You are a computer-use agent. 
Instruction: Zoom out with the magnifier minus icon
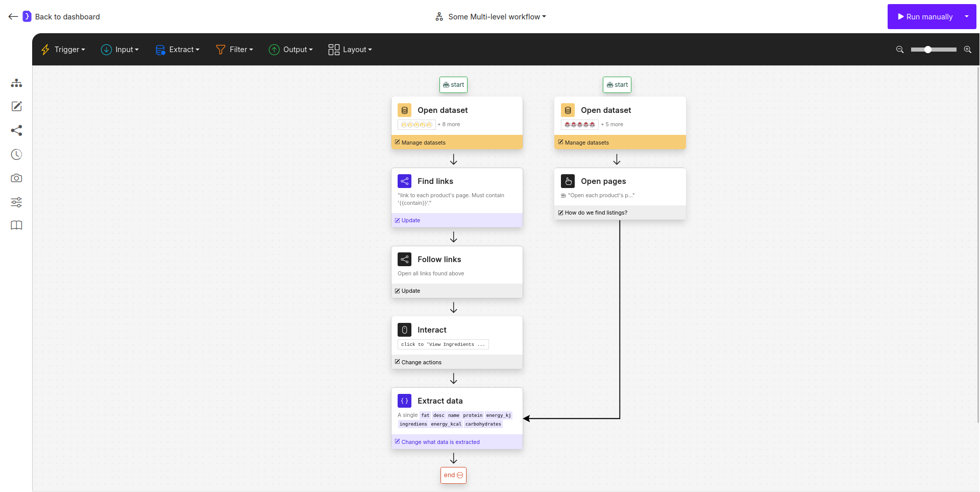[899, 50]
